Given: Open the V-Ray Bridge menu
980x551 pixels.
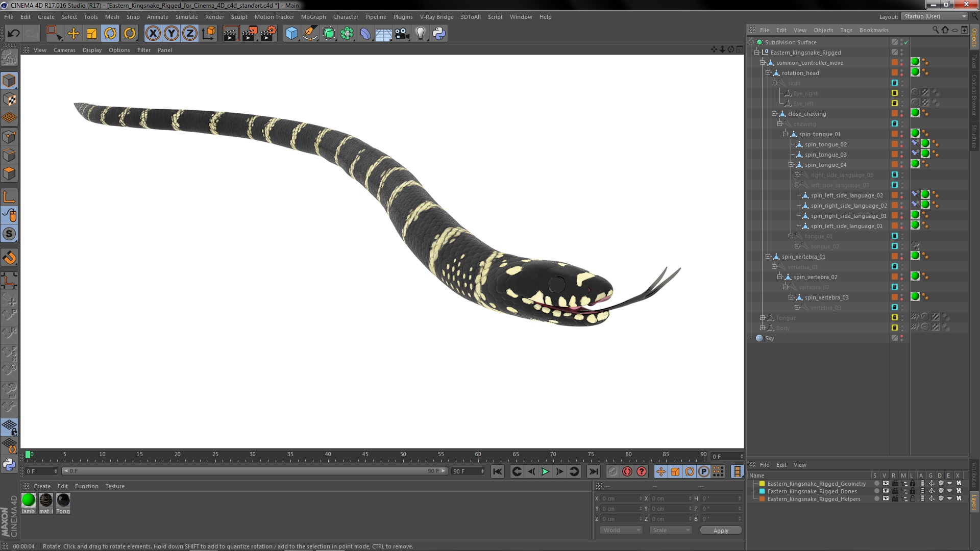Looking at the screenshot, I should [x=436, y=17].
